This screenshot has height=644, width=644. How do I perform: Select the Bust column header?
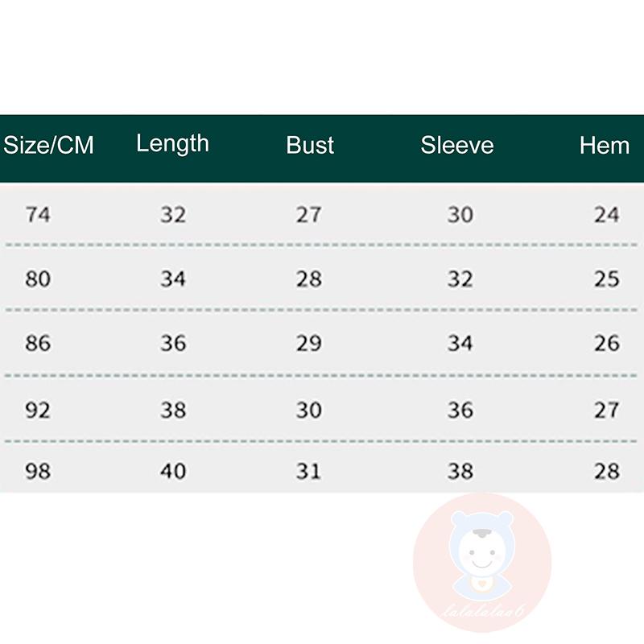[x=310, y=146]
